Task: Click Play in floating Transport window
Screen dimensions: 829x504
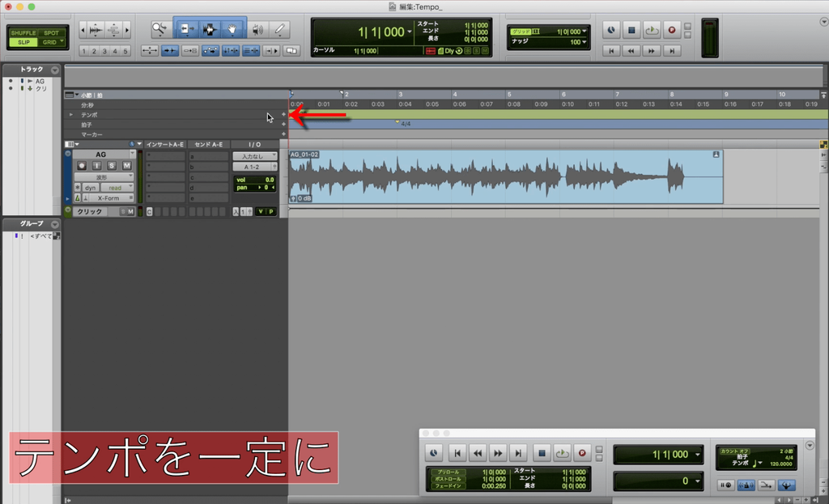Action: point(562,453)
